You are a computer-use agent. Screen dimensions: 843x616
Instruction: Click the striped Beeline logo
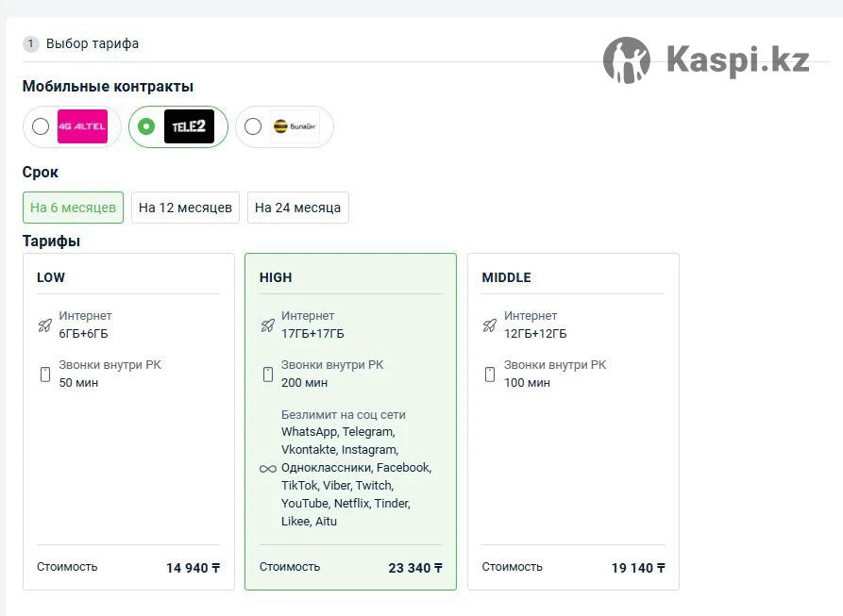pos(295,126)
